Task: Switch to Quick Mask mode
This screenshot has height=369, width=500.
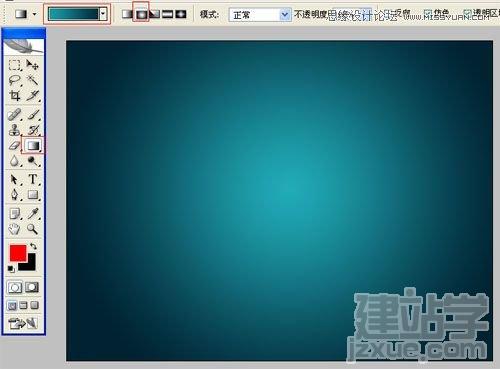Action: (32, 287)
